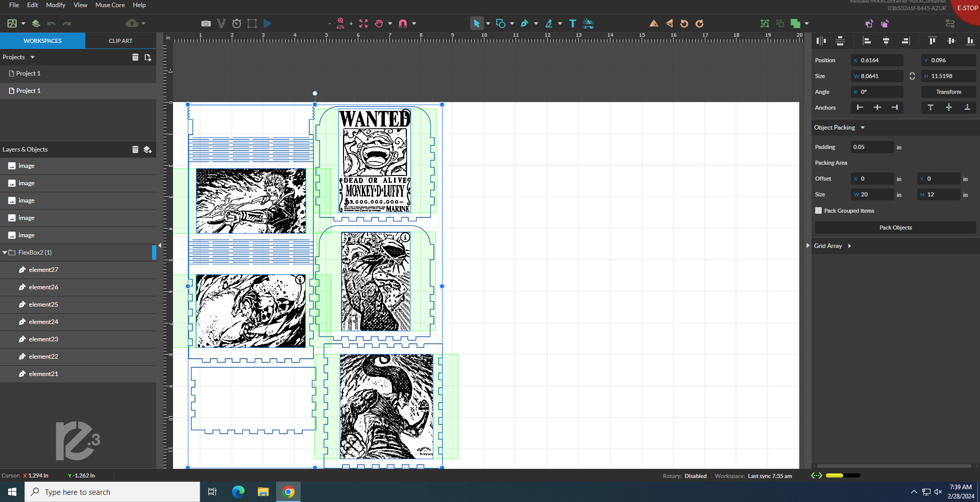Switch to the CLIP ART tab

(120, 41)
